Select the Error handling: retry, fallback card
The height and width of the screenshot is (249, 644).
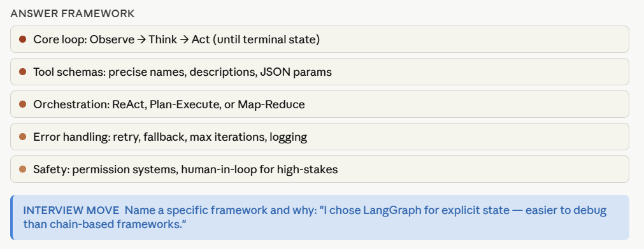point(320,137)
